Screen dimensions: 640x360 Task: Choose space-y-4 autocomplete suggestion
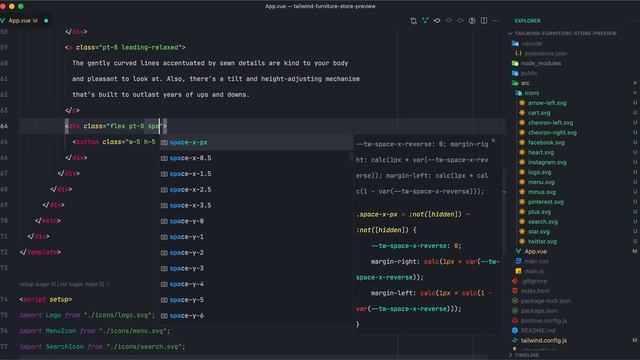click(x=256, y=284)
